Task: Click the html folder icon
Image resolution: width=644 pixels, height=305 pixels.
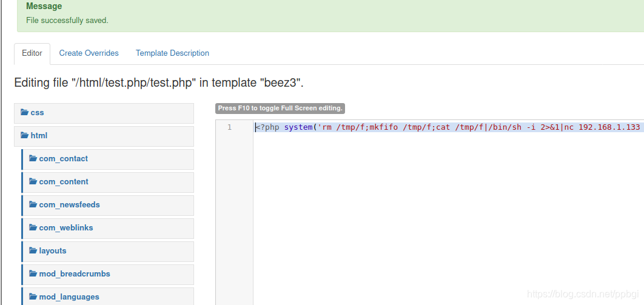Action: [25, 135]
